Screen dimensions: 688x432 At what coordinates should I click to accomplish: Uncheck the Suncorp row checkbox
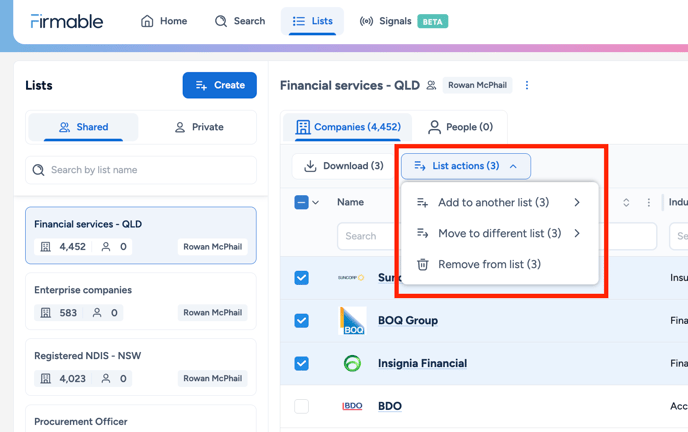pos(301,278)
